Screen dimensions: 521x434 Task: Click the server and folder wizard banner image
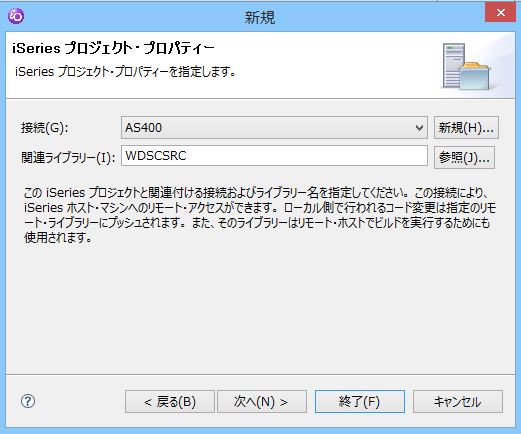coord(467,66)
